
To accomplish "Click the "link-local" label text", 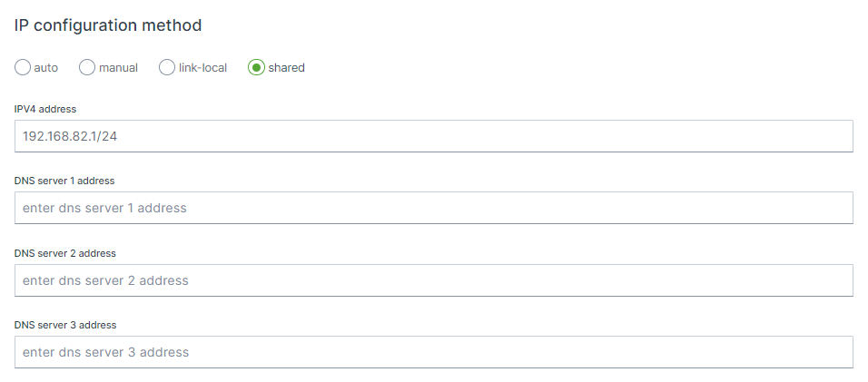I will click(202, 68).
